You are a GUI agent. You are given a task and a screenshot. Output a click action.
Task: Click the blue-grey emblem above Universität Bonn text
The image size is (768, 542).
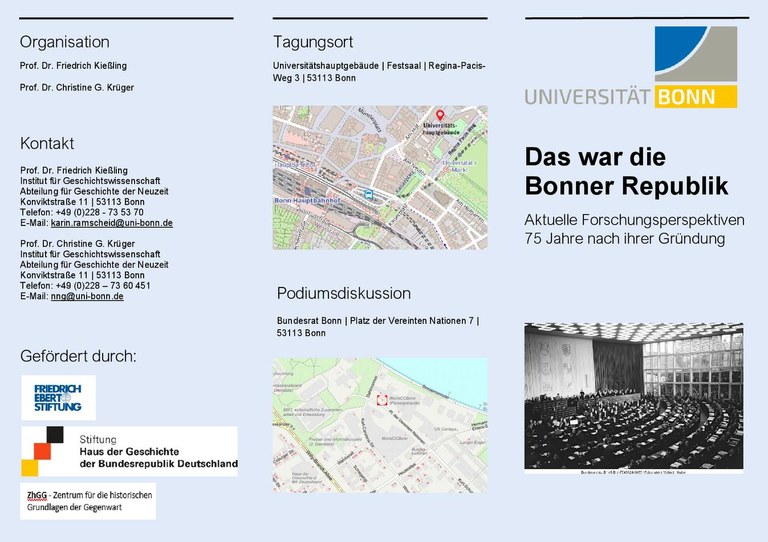click(x=696, y=55)
